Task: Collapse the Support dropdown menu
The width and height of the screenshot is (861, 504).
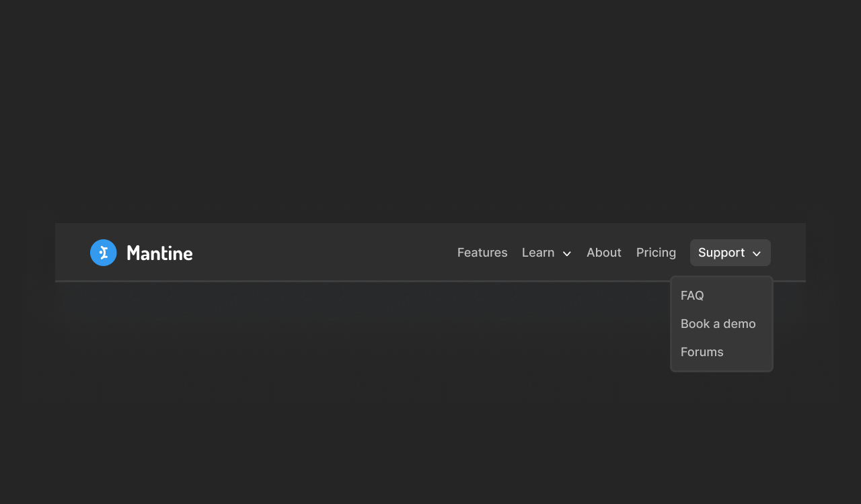Action: pos(730,253)
